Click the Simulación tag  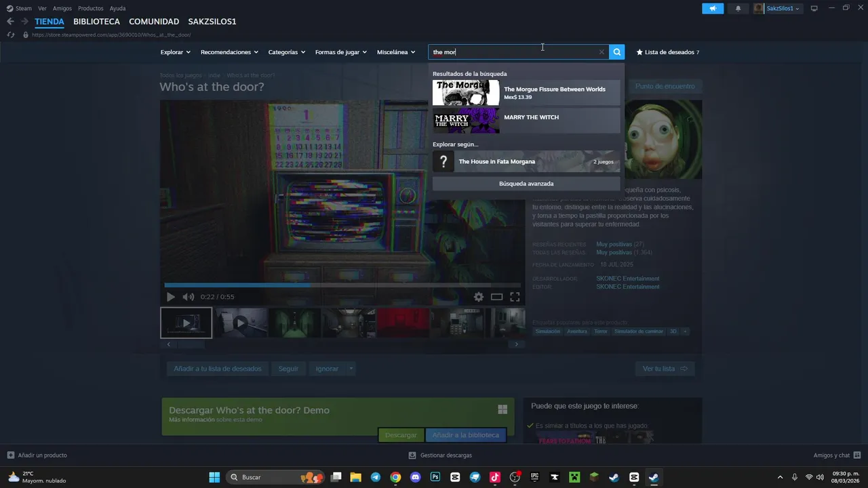click(548, 331)
